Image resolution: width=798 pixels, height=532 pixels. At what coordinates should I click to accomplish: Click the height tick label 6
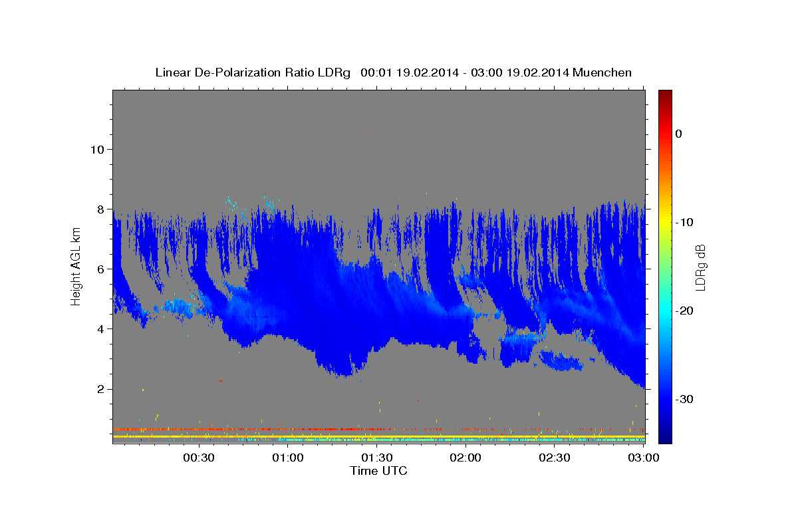click(x=100, y=269)
